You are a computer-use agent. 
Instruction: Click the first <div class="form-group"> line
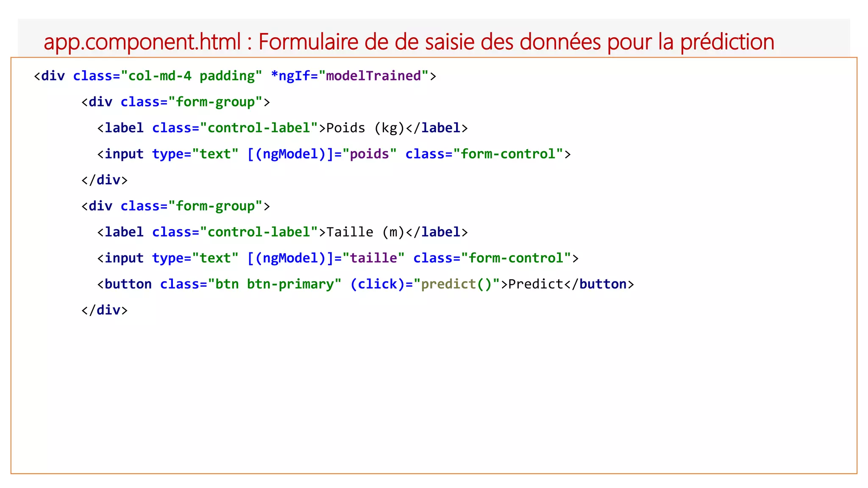click(175, 102)
